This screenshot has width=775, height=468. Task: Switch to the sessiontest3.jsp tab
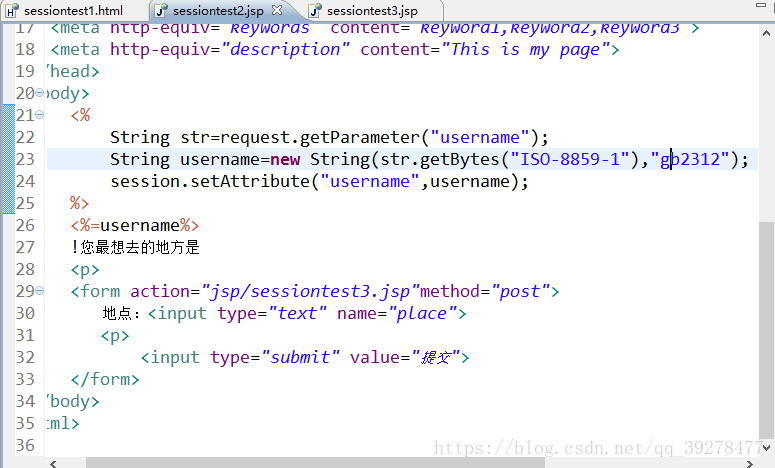pyautogui.click(x=372, y=10)
